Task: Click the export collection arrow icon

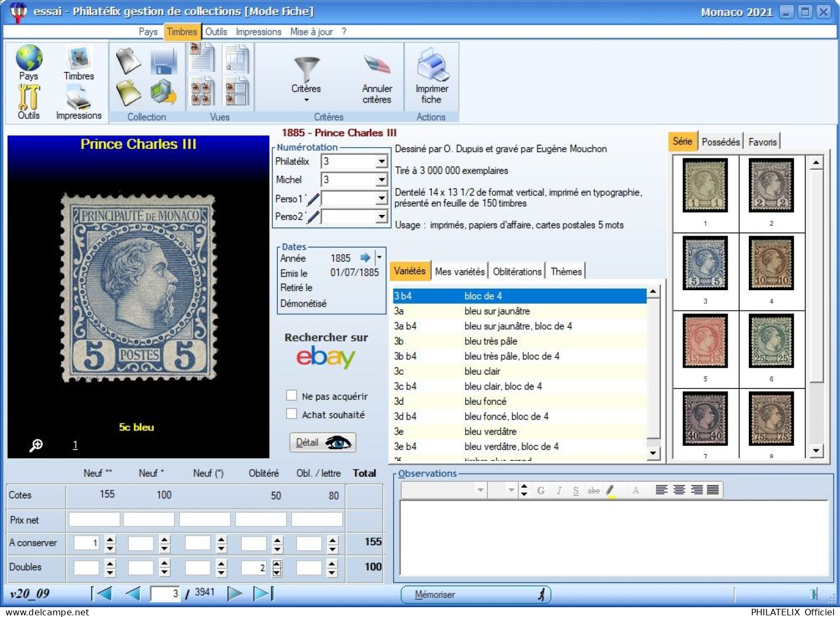Action: [x=163, y=92]
